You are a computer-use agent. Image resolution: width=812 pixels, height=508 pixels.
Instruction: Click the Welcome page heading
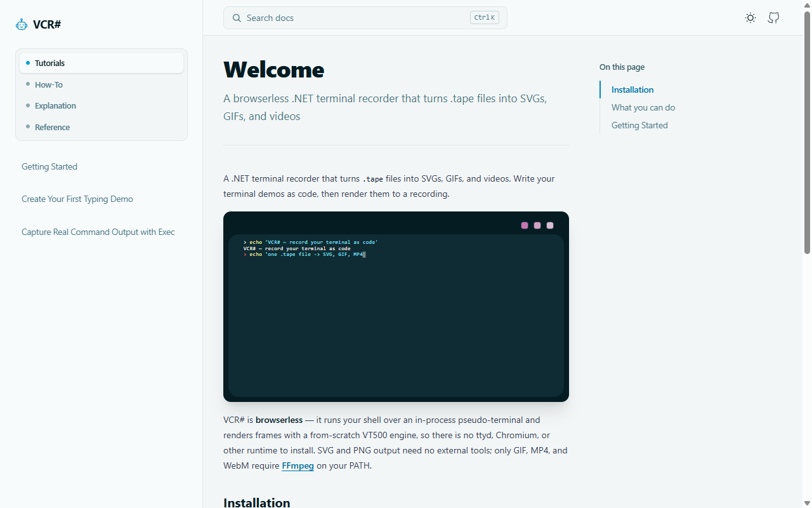[274, 69]
